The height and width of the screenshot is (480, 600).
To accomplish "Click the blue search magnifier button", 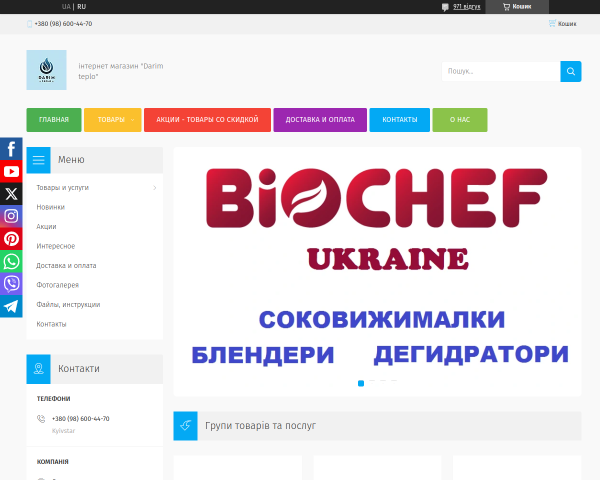I will (x=571, y=71).
